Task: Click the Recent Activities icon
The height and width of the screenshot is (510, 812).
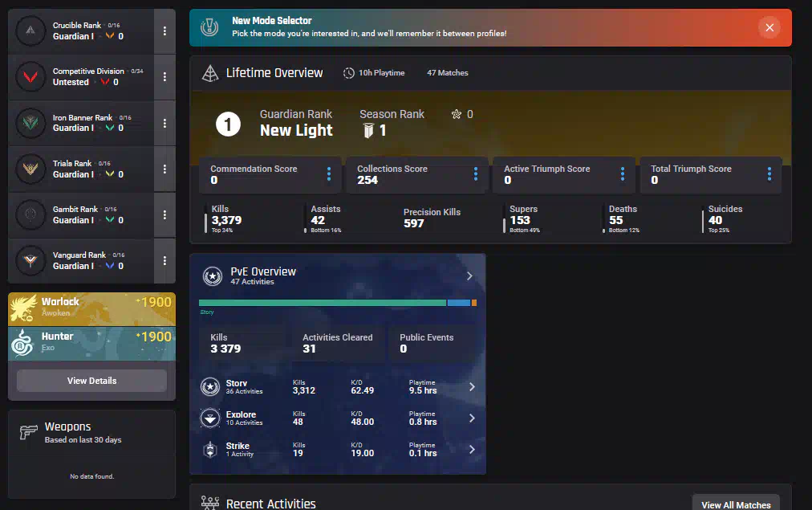Action: pyautogui.click(x=209, y=503)
